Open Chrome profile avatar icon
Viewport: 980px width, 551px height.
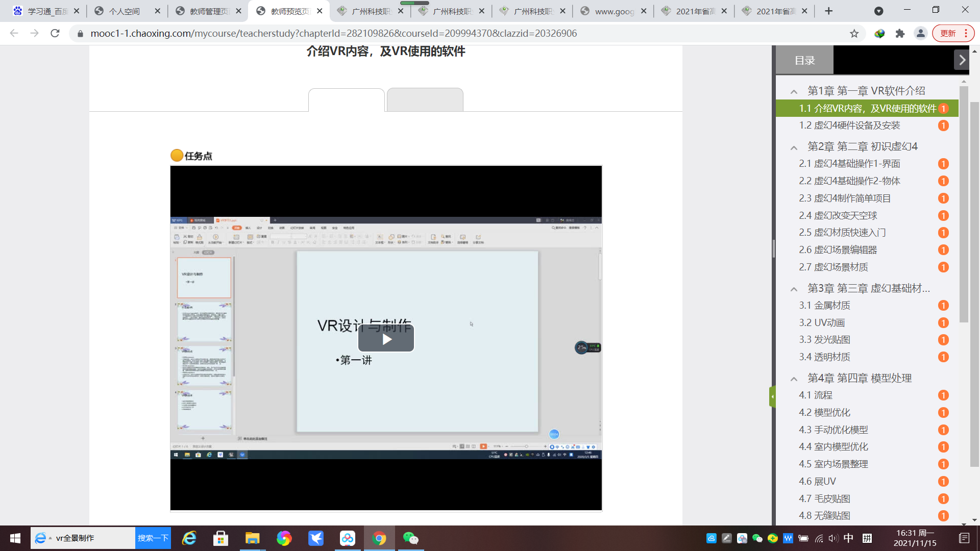pos(920,33)
